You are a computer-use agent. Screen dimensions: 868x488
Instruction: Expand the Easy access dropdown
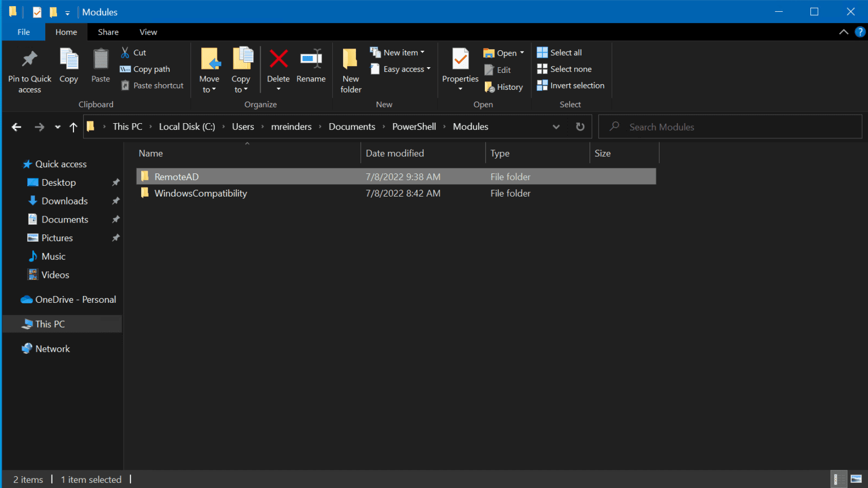point(400,69)
